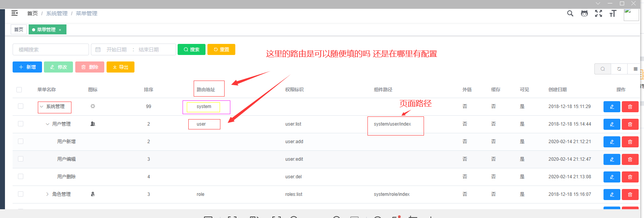Toggle fullscreen mode icon
Image resolution: width=644 pixels, height=218 pixels.
point(598,13)
